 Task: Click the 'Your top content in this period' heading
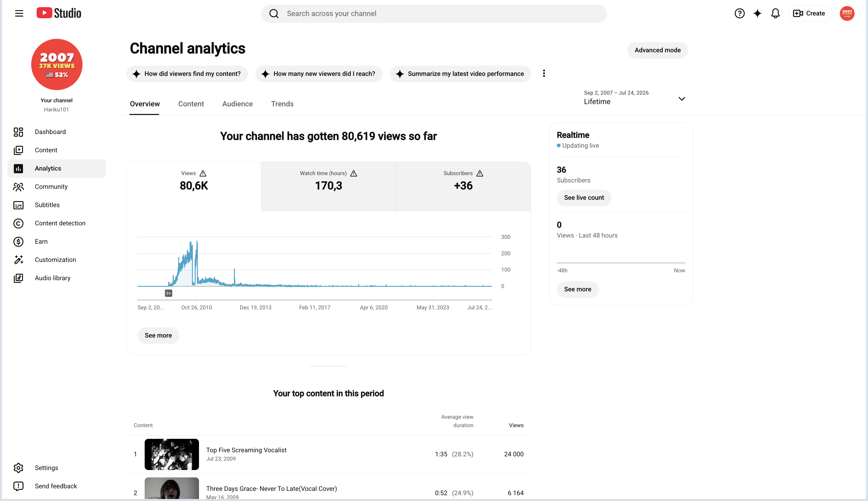329,393
